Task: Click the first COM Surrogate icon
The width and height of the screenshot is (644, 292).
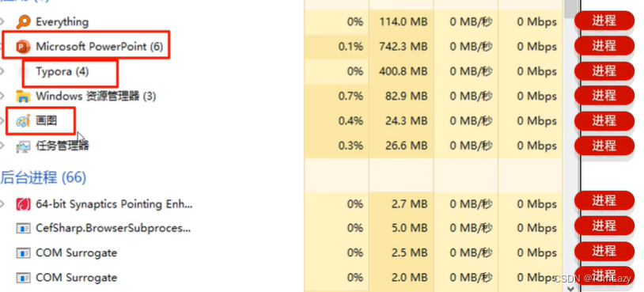Action: coord(23,253)
